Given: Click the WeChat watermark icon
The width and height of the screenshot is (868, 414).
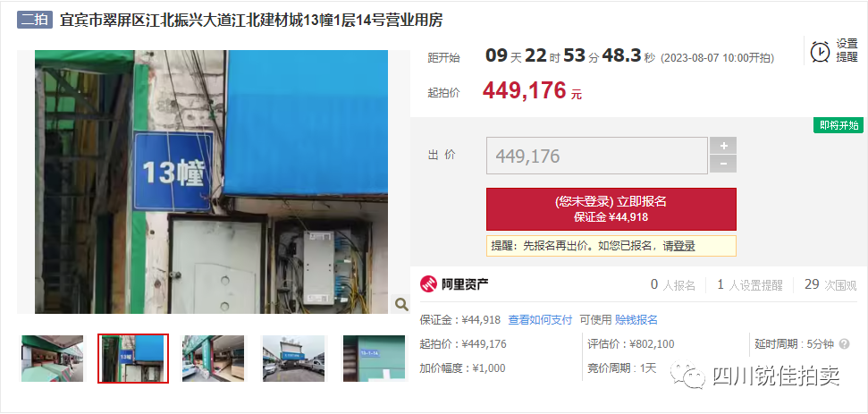Looking at the screenshot, I should (x=688, y=374).
